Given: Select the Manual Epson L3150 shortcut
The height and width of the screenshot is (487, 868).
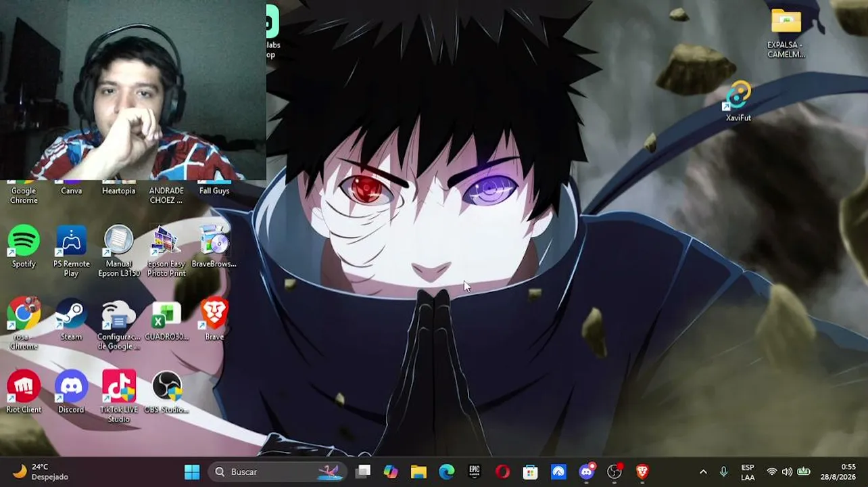Looking at the screenshot, I should (x=119, y=251).
